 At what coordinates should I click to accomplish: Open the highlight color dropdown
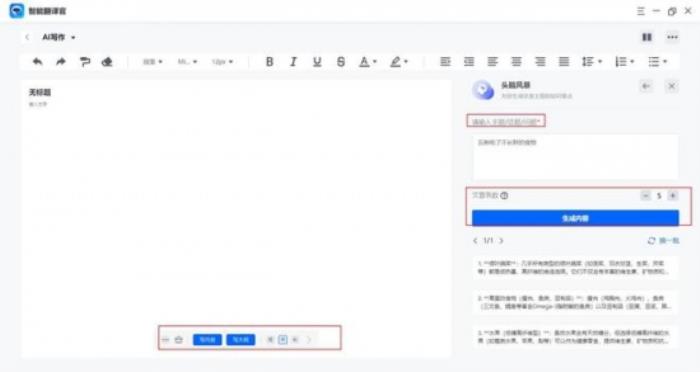coord(399,62)
